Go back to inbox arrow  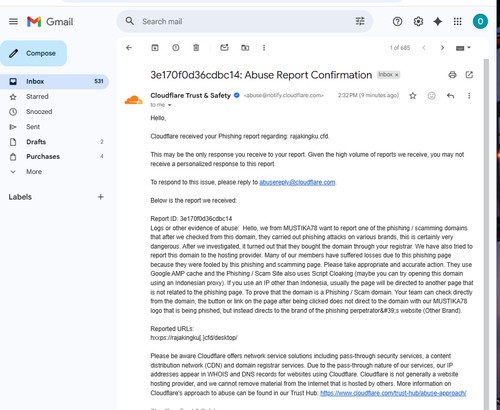tap(129, 48)
